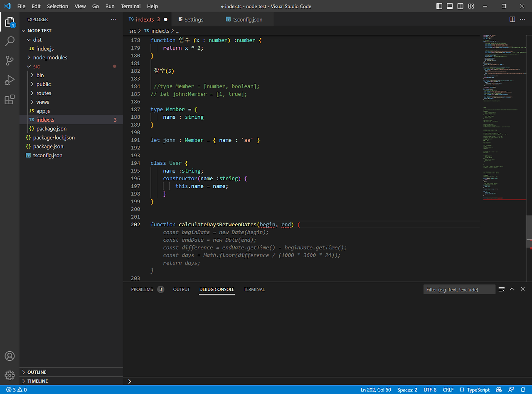Screen dimensions: 532x394
Task: Show notifications via the bell icon
Action: [524, 389]
